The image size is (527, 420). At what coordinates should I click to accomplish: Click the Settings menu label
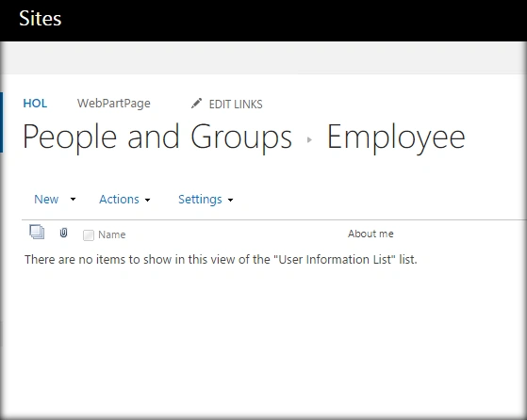pos(200,200)
